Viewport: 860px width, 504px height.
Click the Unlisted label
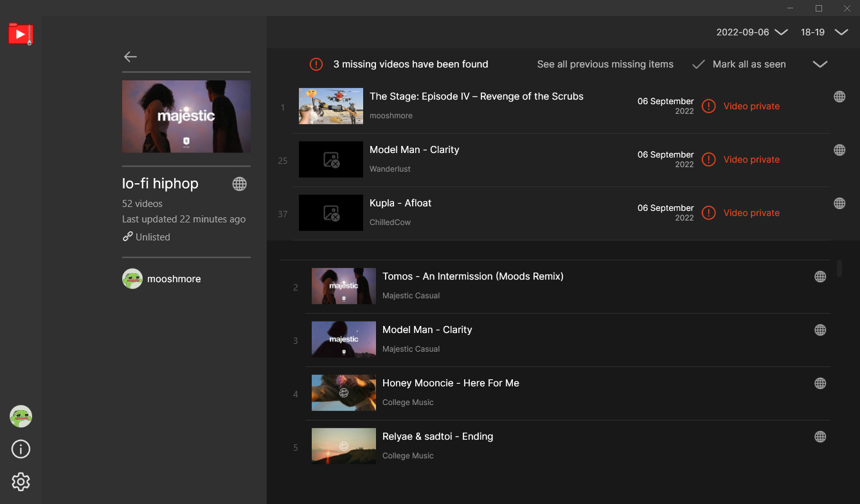[x=153, y=237]
